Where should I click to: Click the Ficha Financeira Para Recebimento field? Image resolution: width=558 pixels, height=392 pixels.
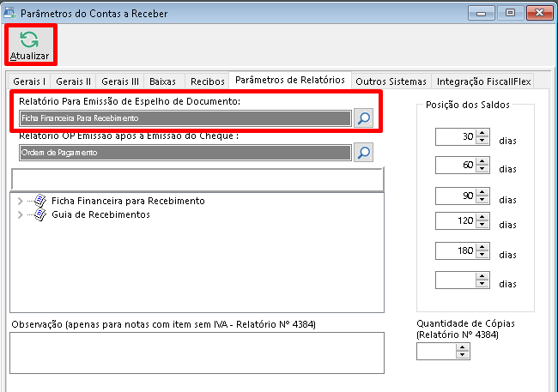coord(185,118)
